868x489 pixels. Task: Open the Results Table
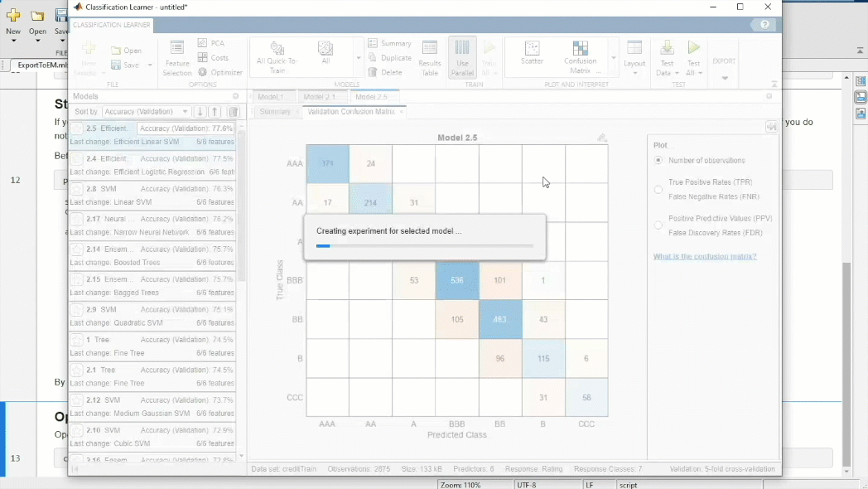[429, 57]
